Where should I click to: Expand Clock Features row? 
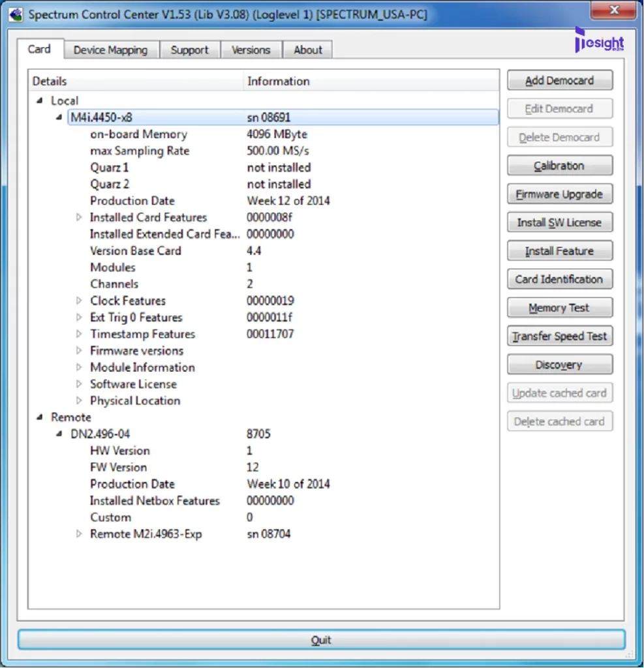tap(79, 301)
